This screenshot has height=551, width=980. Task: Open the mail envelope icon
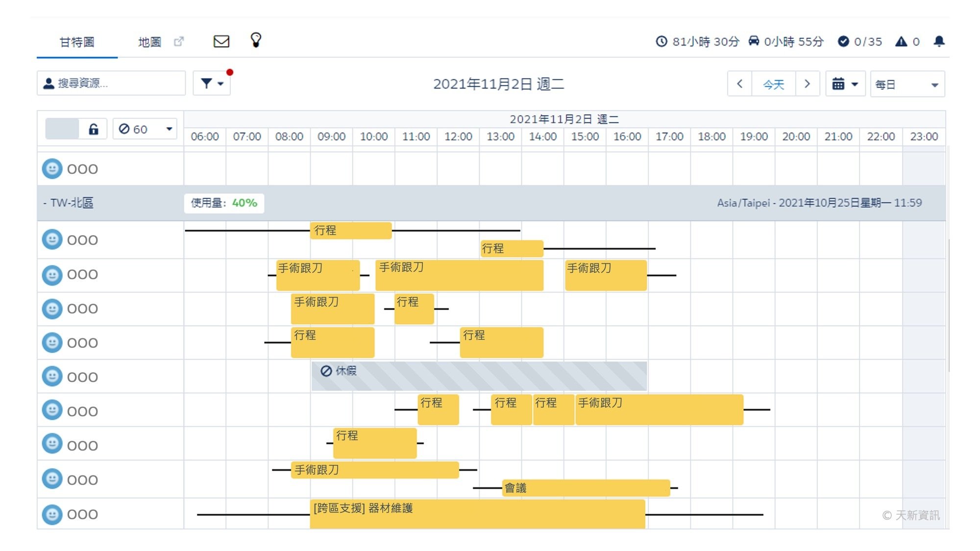tap(221, 41)
